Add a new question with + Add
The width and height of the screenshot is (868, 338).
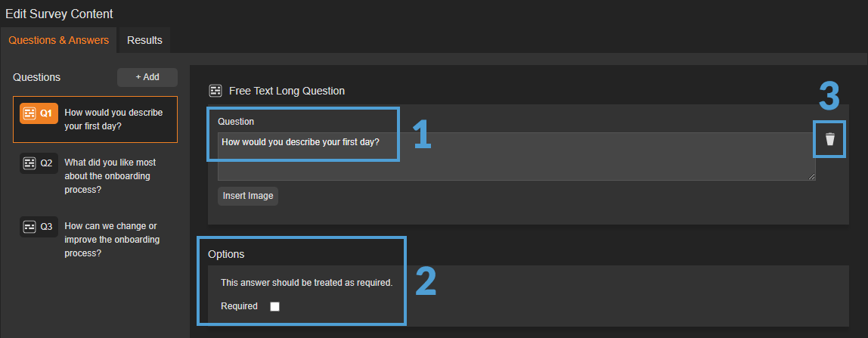coord(147,77)
